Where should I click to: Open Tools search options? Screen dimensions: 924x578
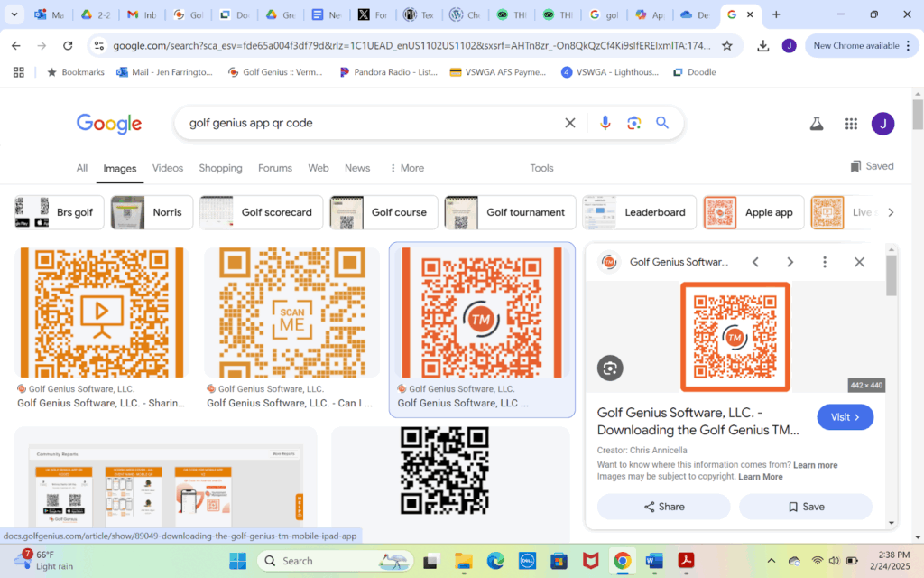click(541, 168)
